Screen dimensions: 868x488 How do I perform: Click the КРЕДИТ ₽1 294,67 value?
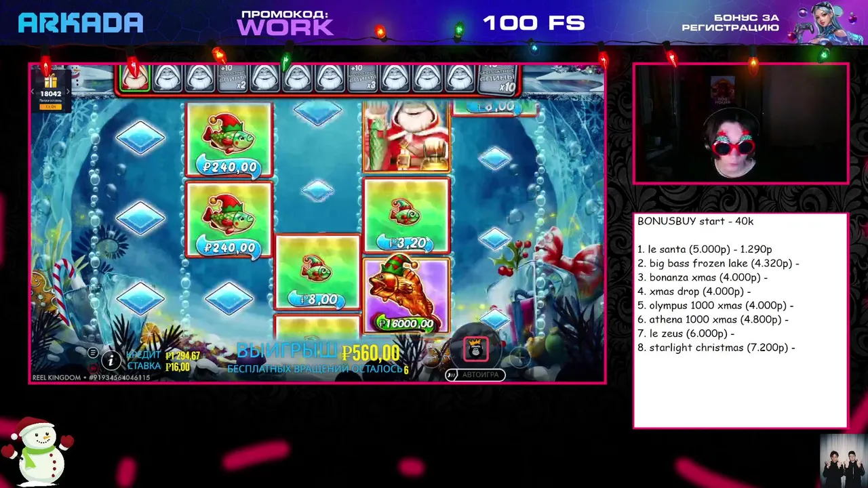pos(163,356)
